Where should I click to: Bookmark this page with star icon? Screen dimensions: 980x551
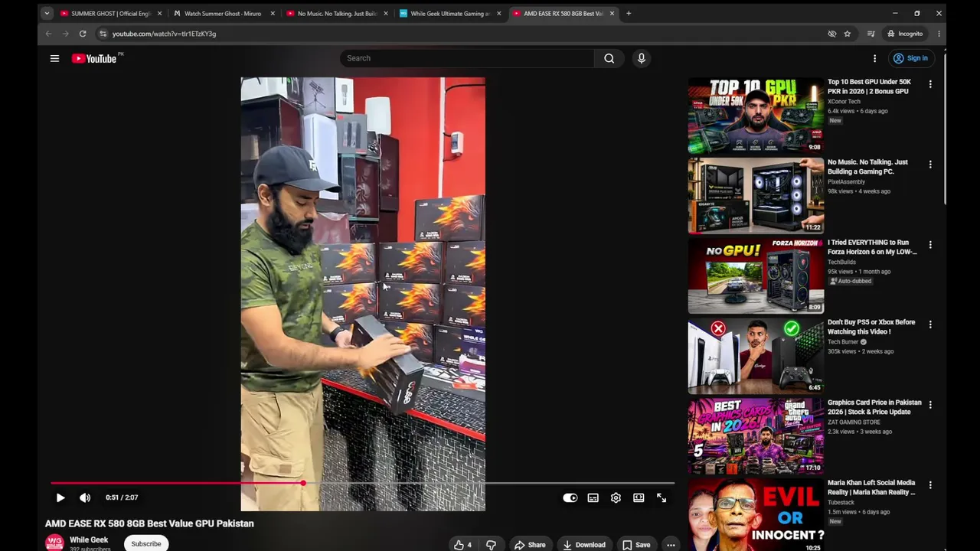pyautogui.click(x=848, y=34)
